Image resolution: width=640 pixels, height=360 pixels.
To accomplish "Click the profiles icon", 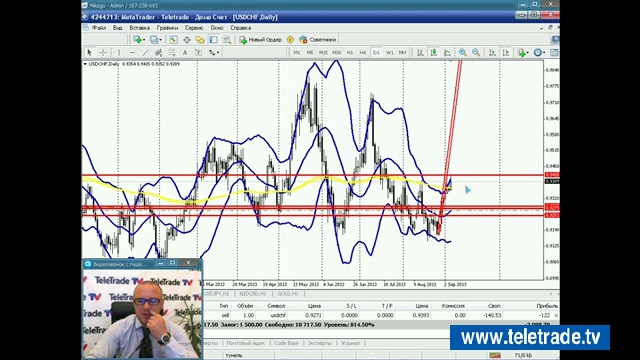I will 154,40.
